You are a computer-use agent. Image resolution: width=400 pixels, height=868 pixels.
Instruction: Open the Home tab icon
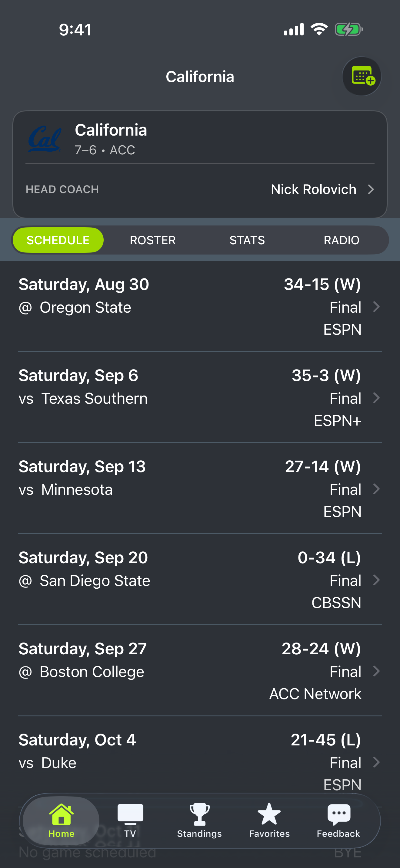click(61, 814)
